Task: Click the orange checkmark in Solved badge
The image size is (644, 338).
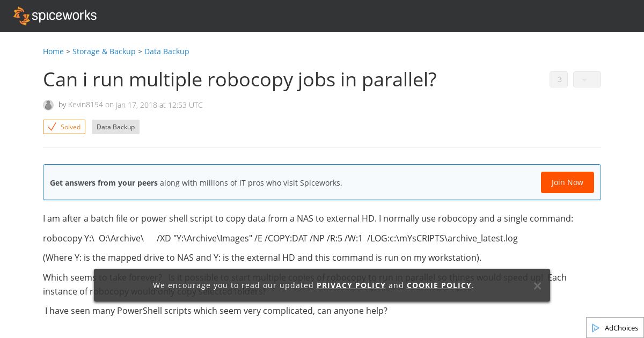Action: pyautogui.click(x=52, y=127)
